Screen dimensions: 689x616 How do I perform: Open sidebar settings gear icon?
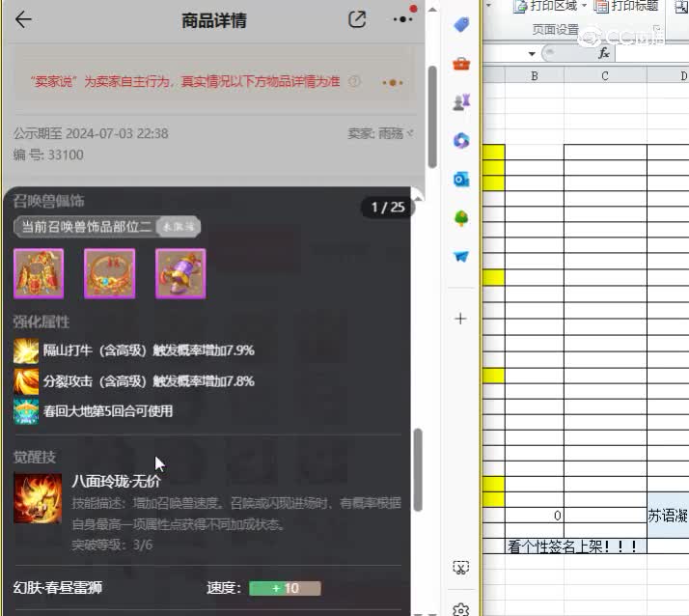coord(461,610)
